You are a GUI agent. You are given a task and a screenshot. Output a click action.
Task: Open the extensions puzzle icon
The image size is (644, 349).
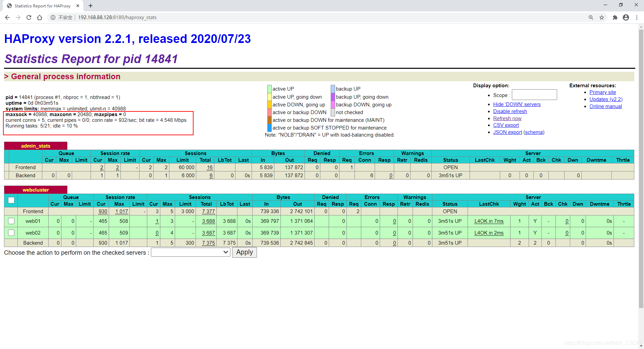coord(615,17)
